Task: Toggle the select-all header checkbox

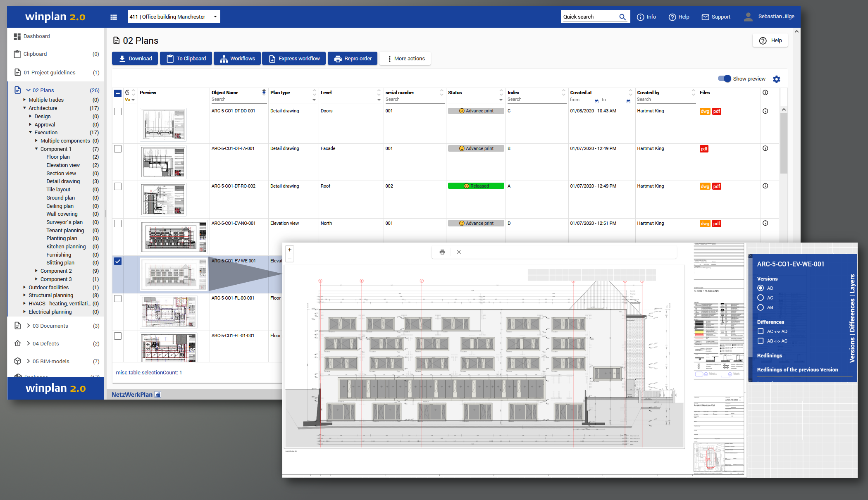Action: [118, 93]
